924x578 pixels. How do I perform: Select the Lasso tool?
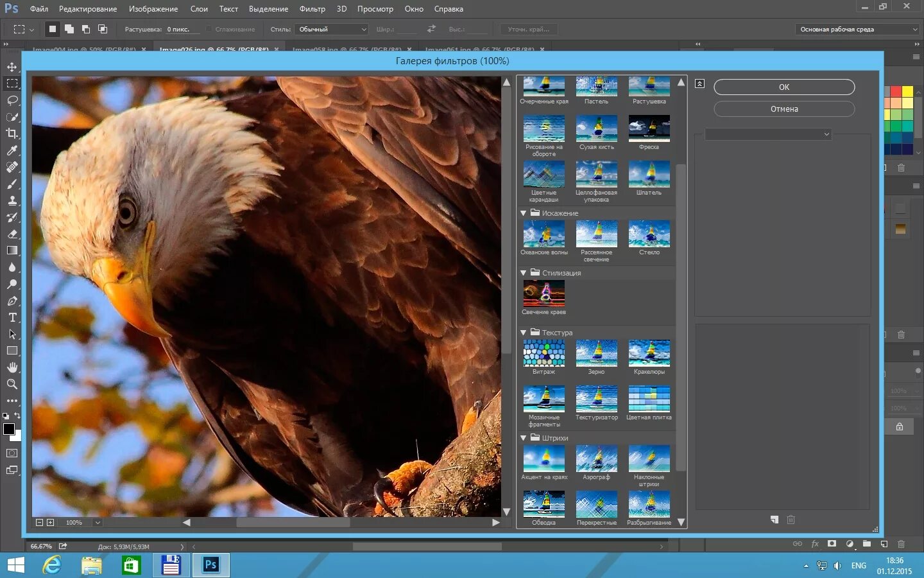pos(12,101)
